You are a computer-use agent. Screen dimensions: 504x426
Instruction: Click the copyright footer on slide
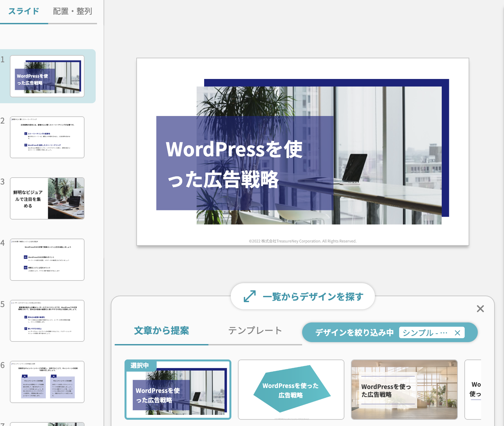[x=303, y=241]
